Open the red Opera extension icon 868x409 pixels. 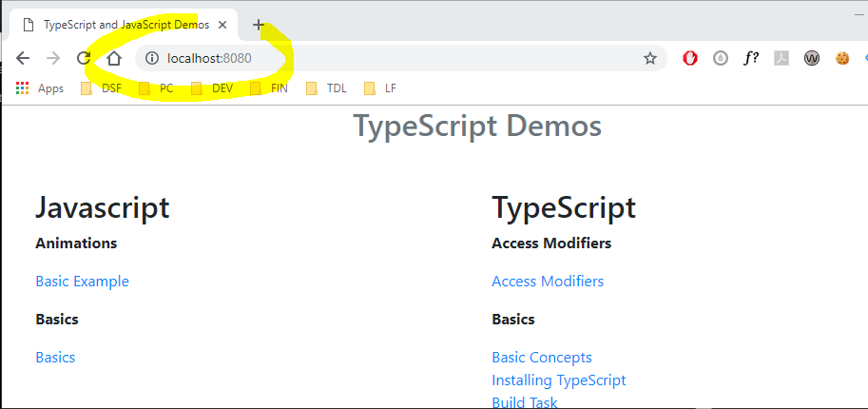point(690,58)
